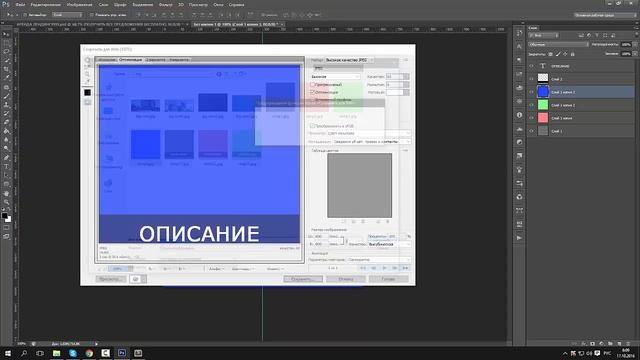The height and width of the screenshot is (360, 640).
Task: Toggle visibility of Слой 1 копия 2
Action: click(x=531, y=105)
